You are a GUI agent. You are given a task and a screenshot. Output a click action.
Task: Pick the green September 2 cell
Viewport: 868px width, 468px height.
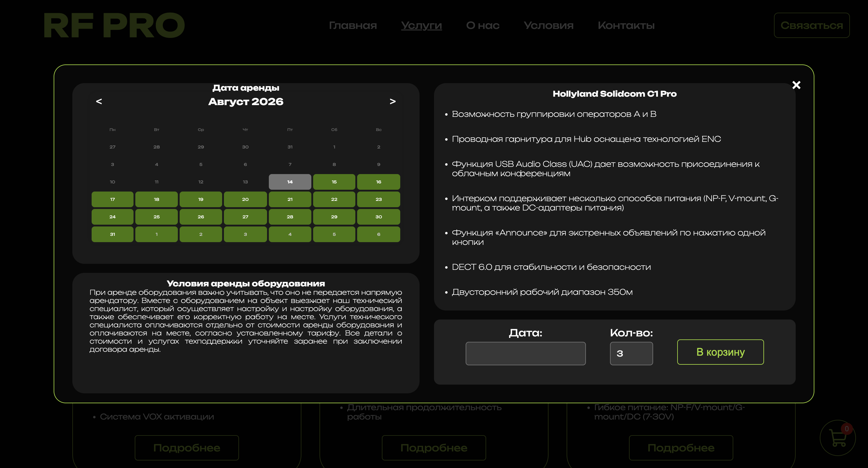pyautogui.click(x=201, y=234)
